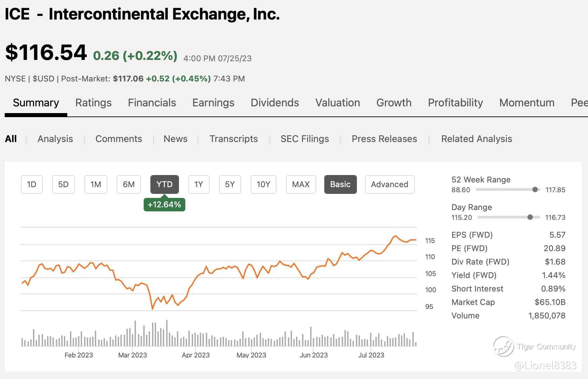Select the YTD chart range
Viewport: 588px width, 379px height.
click(x=164, y=184)
